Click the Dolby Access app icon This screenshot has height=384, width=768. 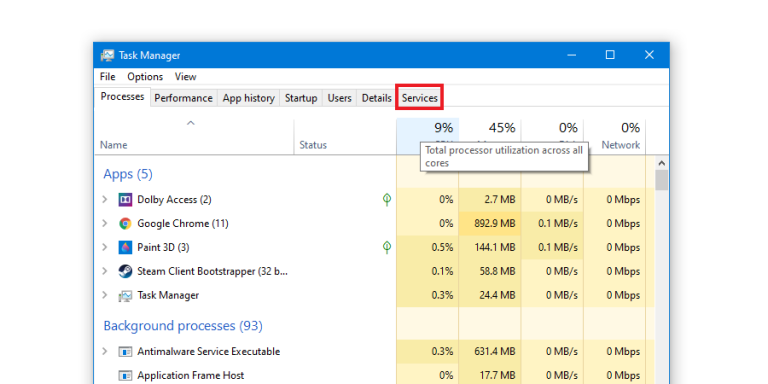(125, 200)
